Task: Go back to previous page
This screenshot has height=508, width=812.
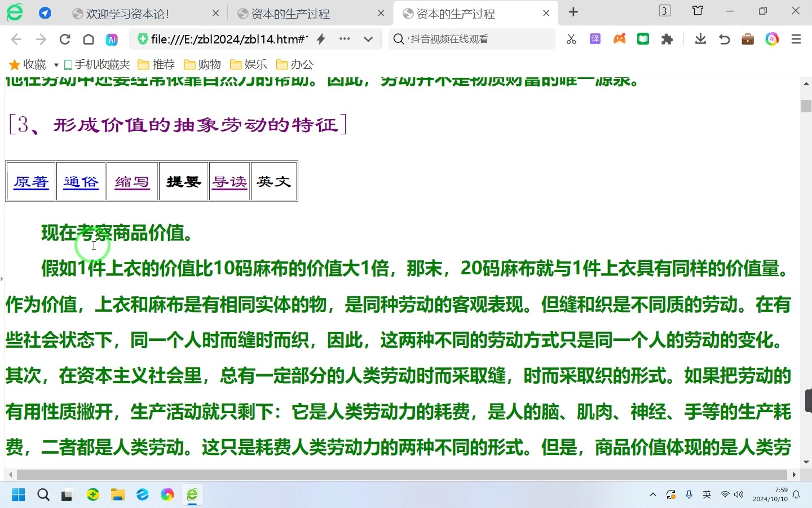Action: pos(16,39)
